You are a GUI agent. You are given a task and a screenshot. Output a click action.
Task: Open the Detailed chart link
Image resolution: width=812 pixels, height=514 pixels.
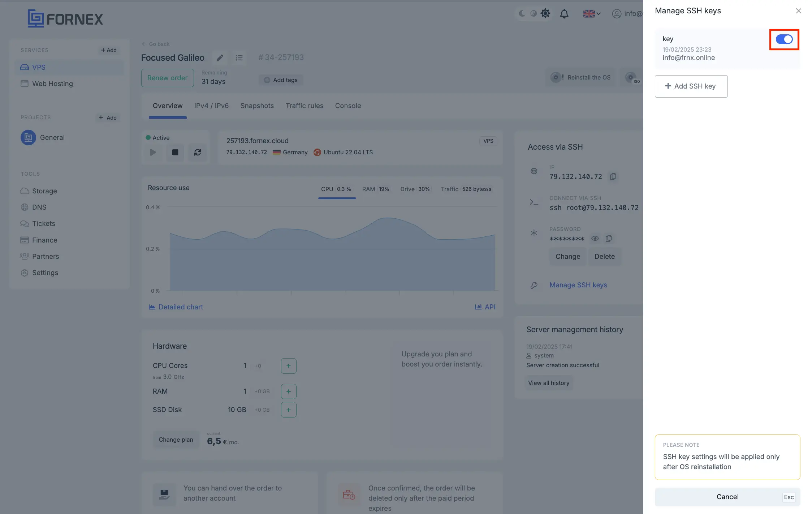176,307
